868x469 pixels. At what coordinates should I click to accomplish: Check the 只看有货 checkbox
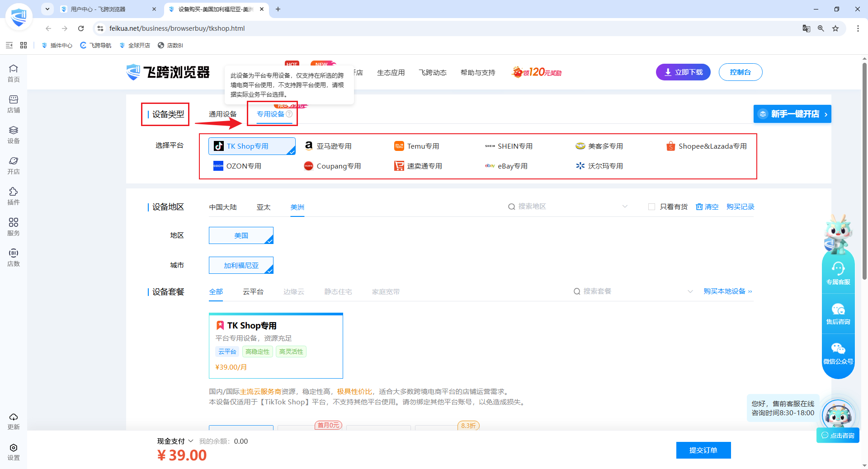651,207
